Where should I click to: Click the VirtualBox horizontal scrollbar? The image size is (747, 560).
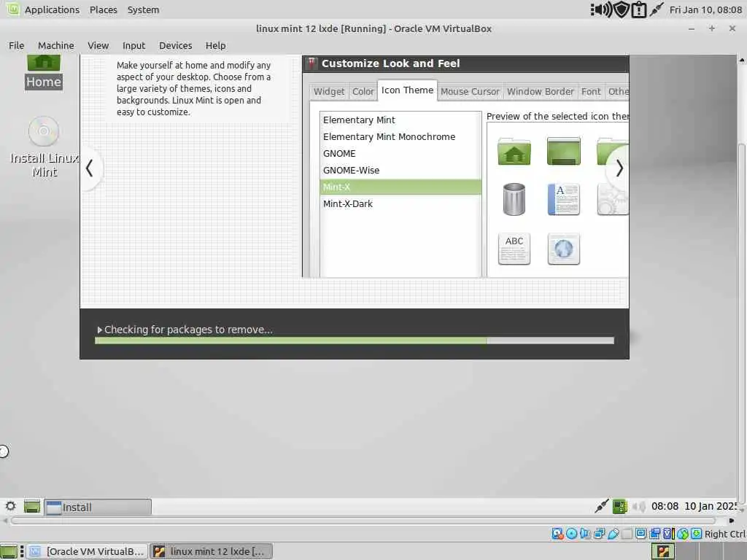click(x=363, y=521)
